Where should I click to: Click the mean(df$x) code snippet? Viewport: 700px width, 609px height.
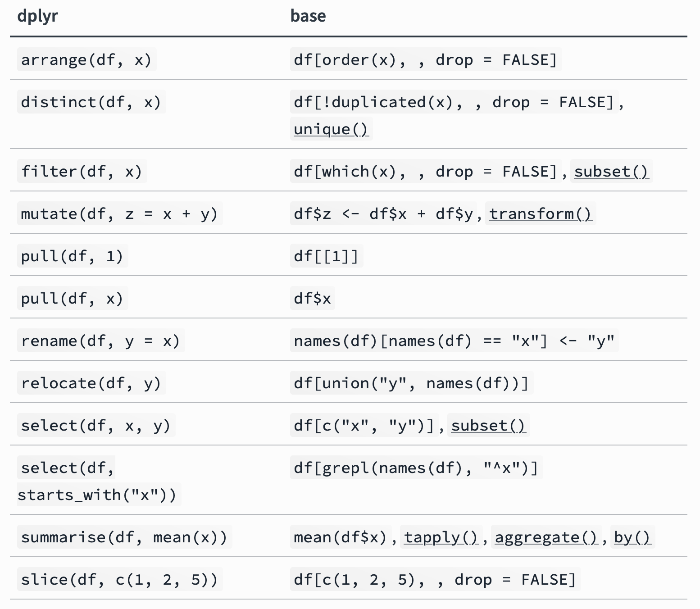click(340, 538)
